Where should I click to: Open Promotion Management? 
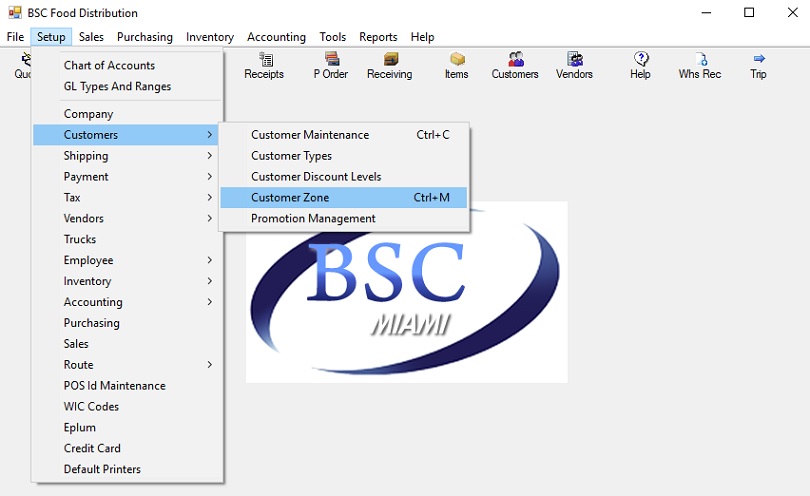[x=344, y=219]
